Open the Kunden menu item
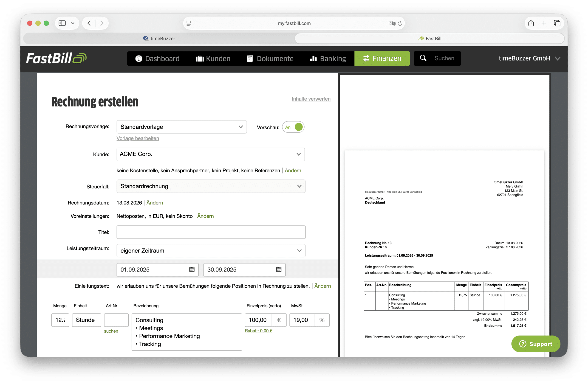Screen dimensions: 588x384 point(213,59)
